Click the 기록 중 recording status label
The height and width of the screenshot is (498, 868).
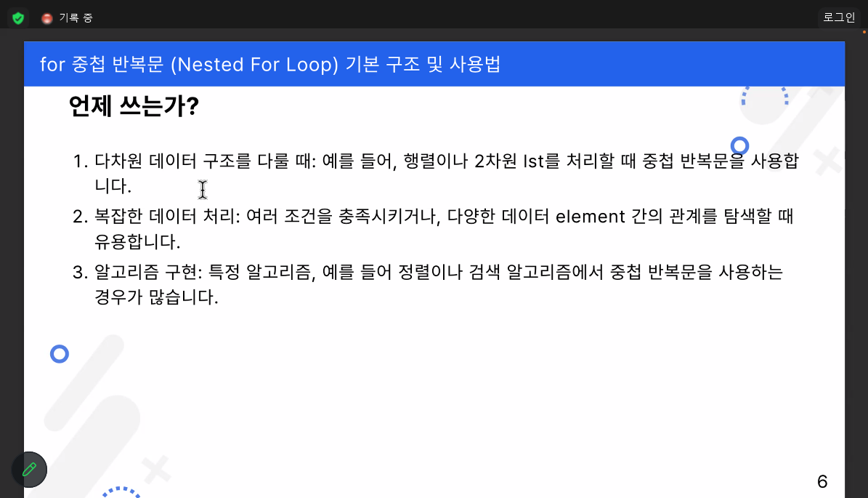coord(76,18)
